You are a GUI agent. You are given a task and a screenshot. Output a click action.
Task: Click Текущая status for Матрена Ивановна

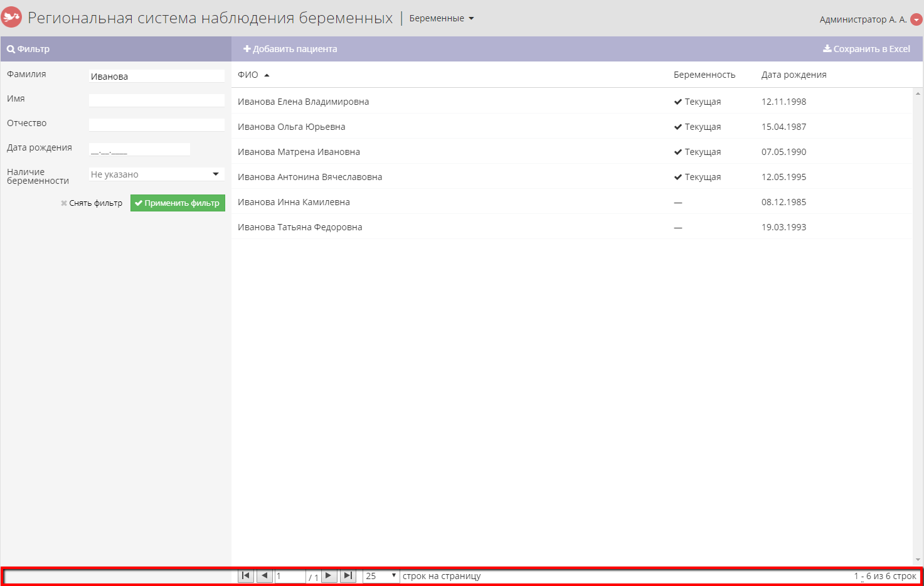(698, 152)
